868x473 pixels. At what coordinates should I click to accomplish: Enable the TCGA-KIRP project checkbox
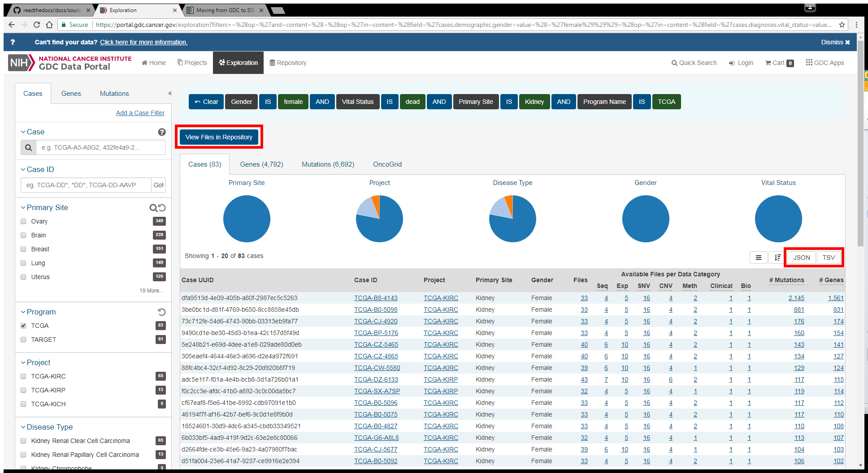tap(23, 390)
